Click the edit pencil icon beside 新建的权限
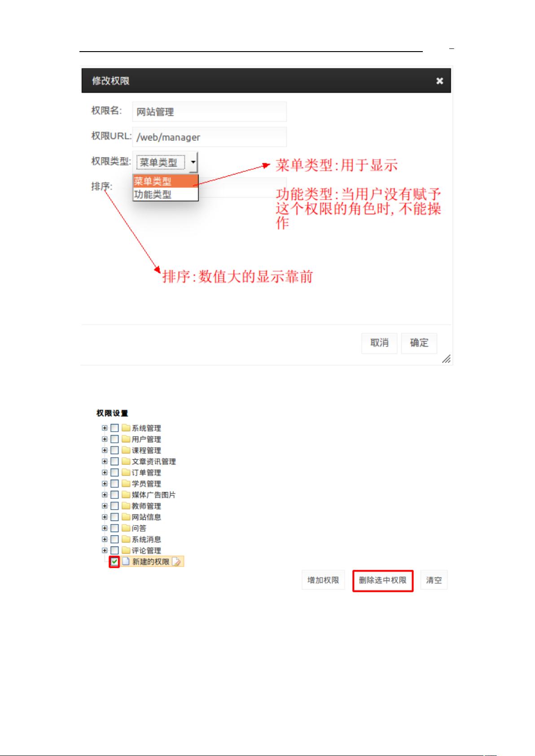Viewport: 535px width, 756px height. (176, 562)
